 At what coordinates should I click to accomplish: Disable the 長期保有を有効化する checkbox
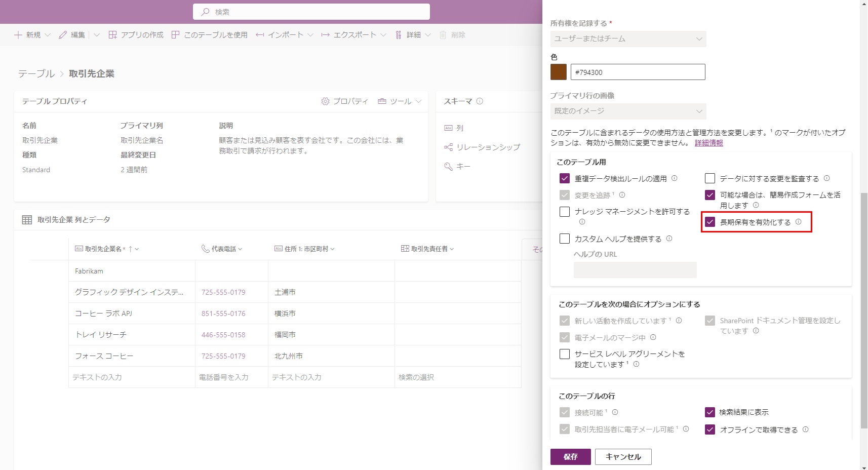click(x=710, y=221)
